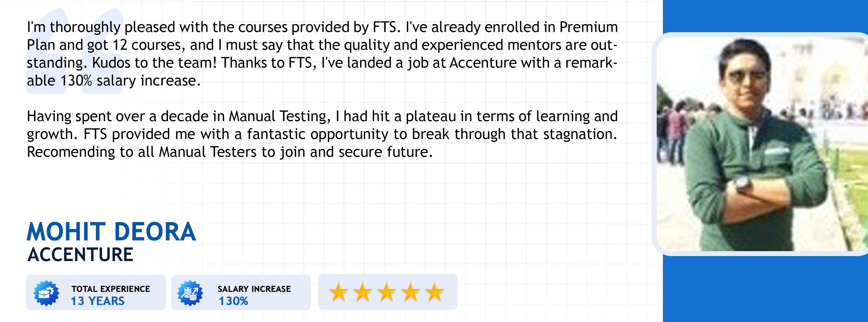Screen dimensions: 868x322
Task: Click the fourth gold rating star
Action: pyautogui.click(x=410, y=292)
